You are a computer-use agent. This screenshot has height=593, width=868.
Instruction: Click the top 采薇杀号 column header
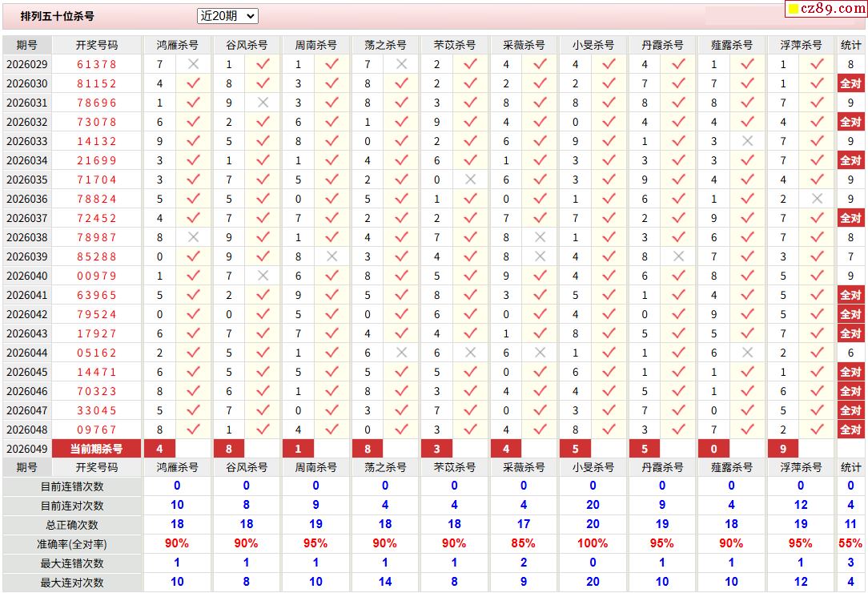click(x=524, y=45)
